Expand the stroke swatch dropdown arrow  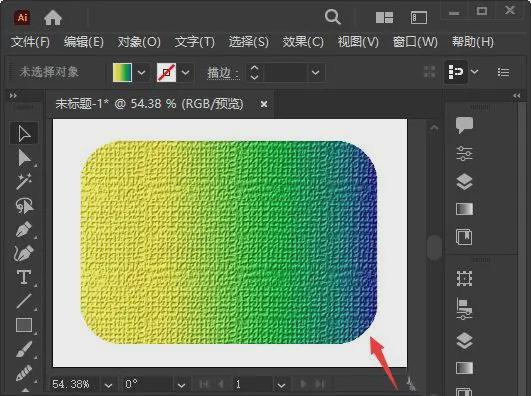(x=185, y=72)
